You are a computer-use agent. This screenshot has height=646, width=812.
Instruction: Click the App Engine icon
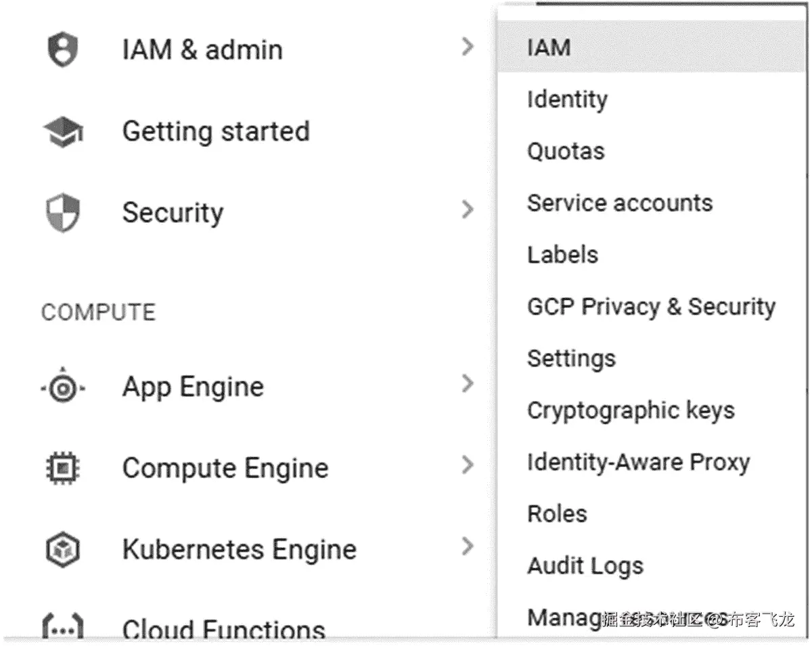(62, 388)
